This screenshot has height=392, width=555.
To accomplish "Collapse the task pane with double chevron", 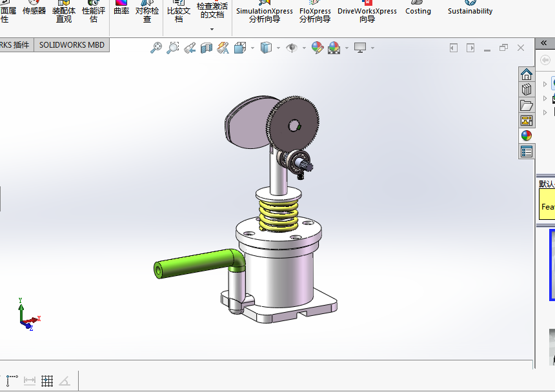I will (x=543, y=43).
